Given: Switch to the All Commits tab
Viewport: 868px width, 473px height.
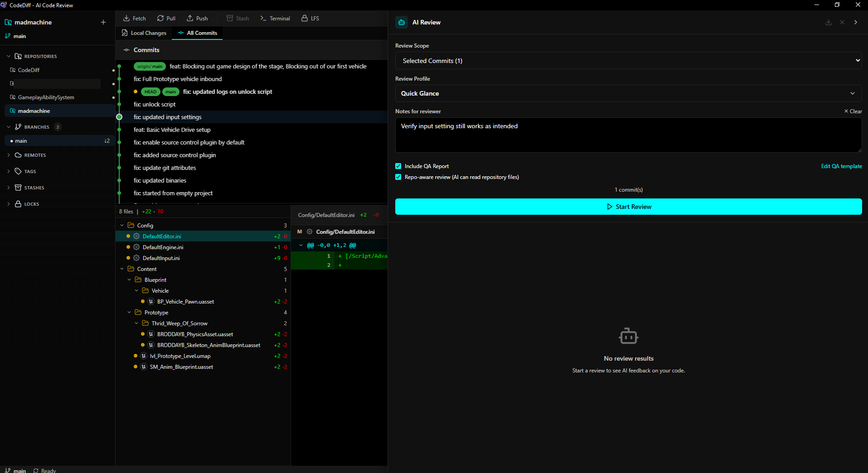Looking at the screenshot, I should tap(198, 33).
